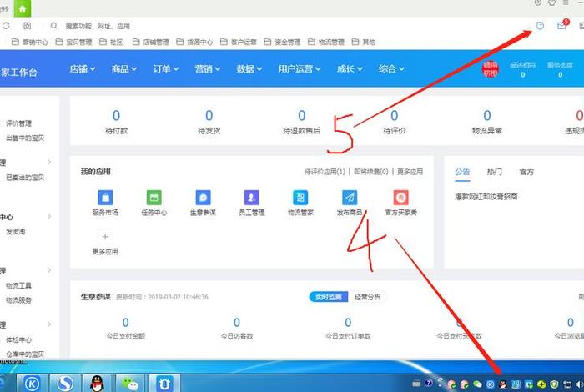Select the 经营分析 toggle
Screen dimensions: 584x392
tap(368, 297)
